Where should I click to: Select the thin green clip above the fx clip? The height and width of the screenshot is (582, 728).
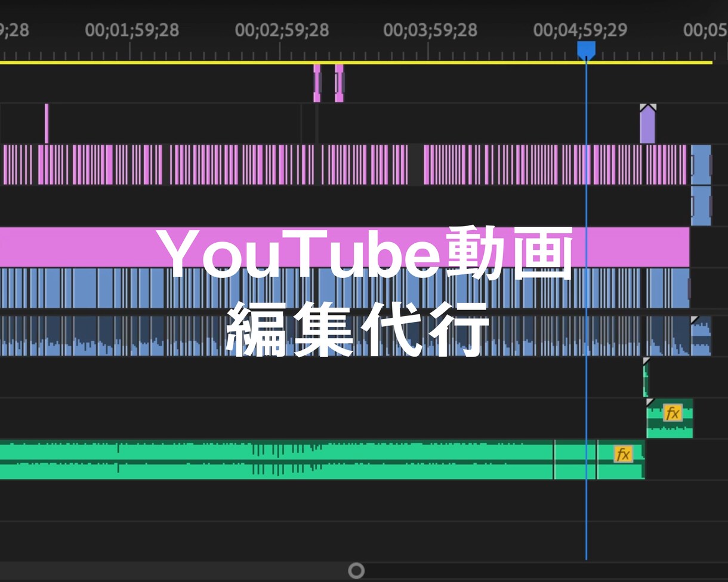[x=646, y=378]
